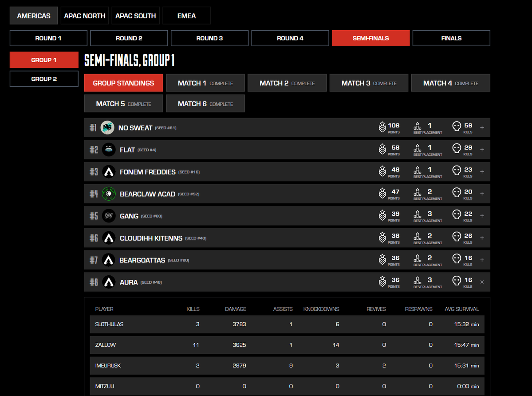This screenshot has height=396, width=532.
Task: Click the kills skull icon for Cloudihh Kitenns
Action: click(457, 237)
